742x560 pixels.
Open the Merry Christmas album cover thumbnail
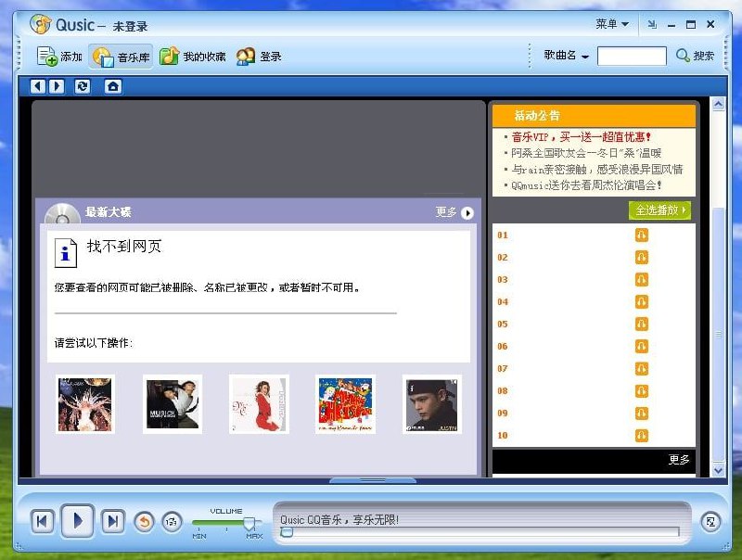point(345,404)
